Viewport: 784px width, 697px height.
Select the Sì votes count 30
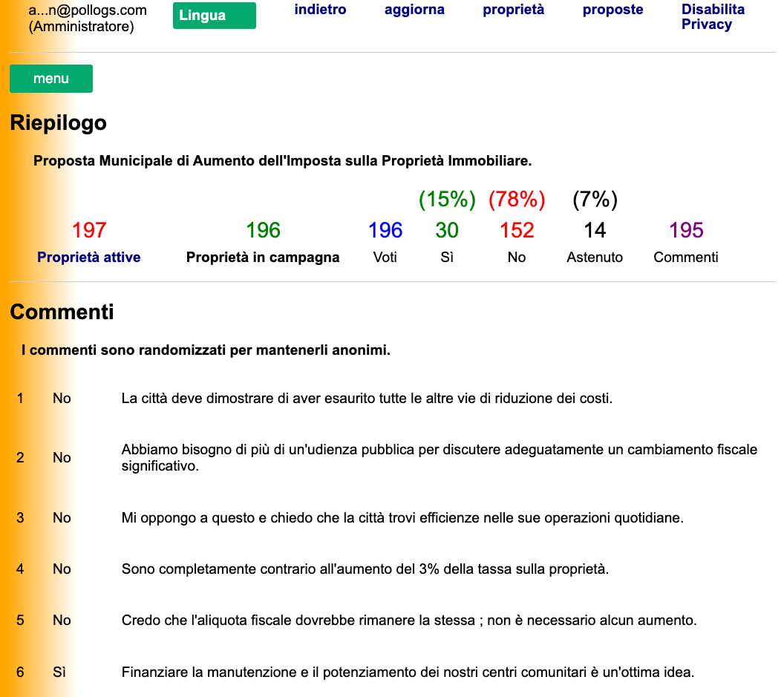[x=447, y=230]
